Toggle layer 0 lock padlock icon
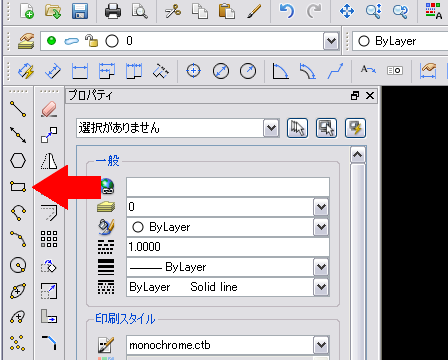Image resolution: width=448 pixels, height=360 pixels. click(x=91, y=41)
